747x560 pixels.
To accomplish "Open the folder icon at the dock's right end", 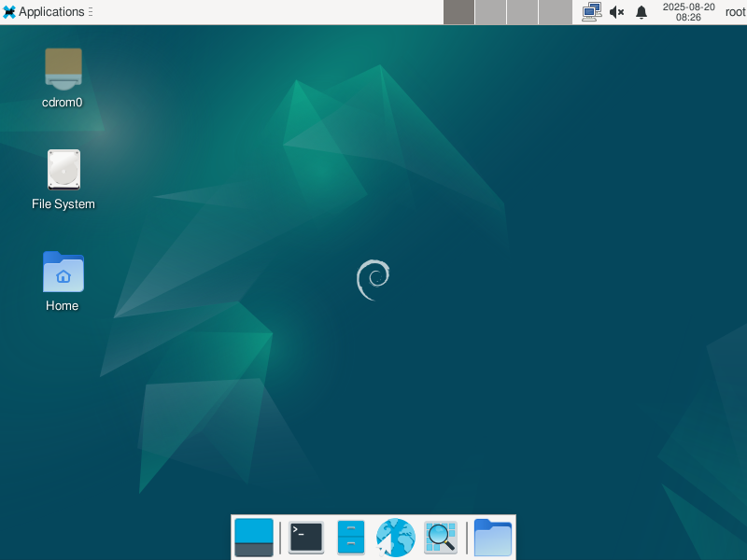I will [x=492, y=538].
